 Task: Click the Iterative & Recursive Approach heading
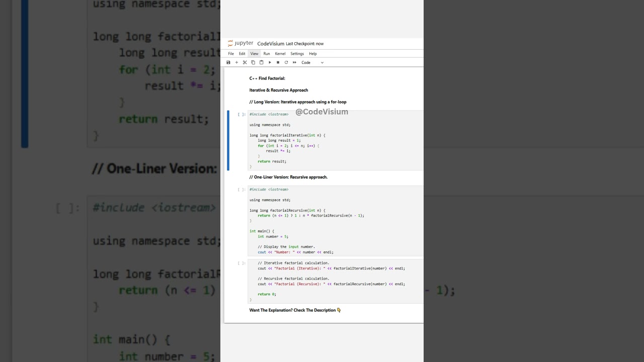[279, 90]
